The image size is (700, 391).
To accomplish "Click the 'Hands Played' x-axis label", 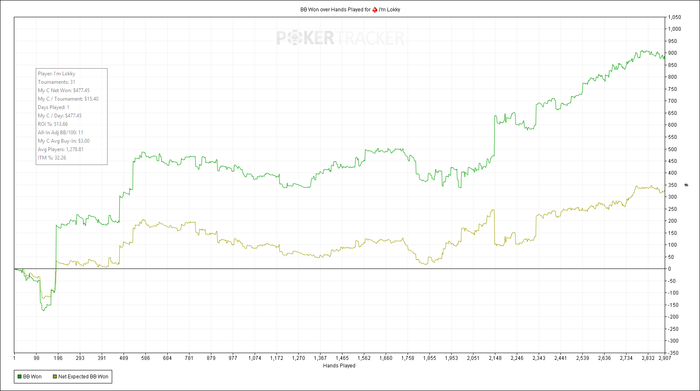I will [x=339, y=366].
